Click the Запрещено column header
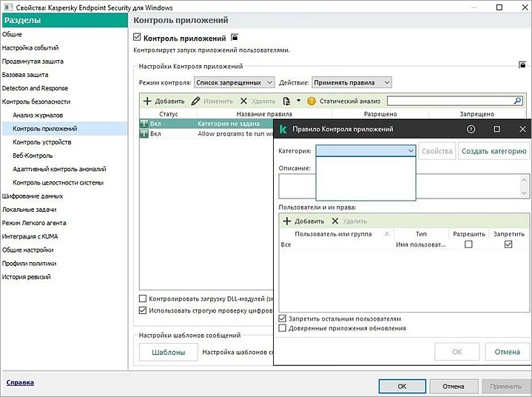 click(477, 114)
